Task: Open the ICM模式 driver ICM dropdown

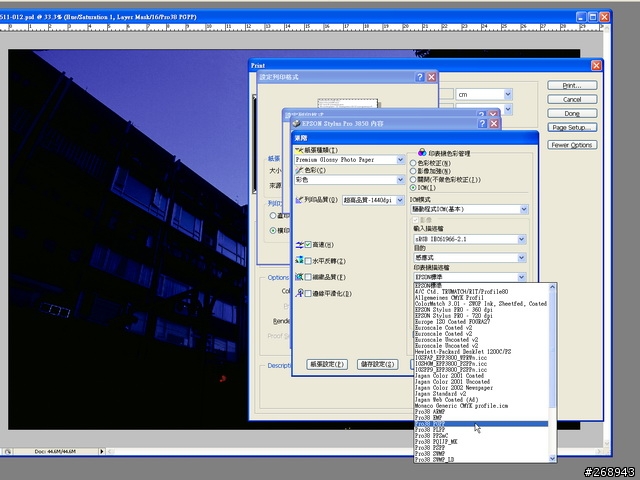Action: click(524, 209)
